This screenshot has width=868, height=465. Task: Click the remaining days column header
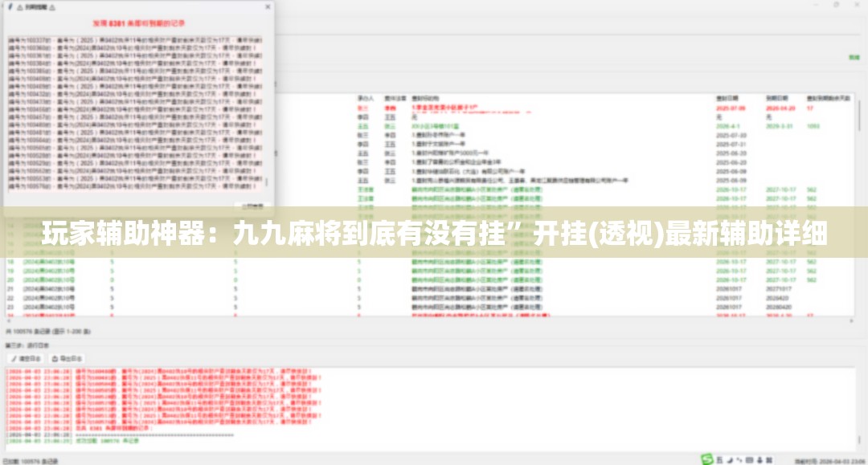tap(828, 99)
